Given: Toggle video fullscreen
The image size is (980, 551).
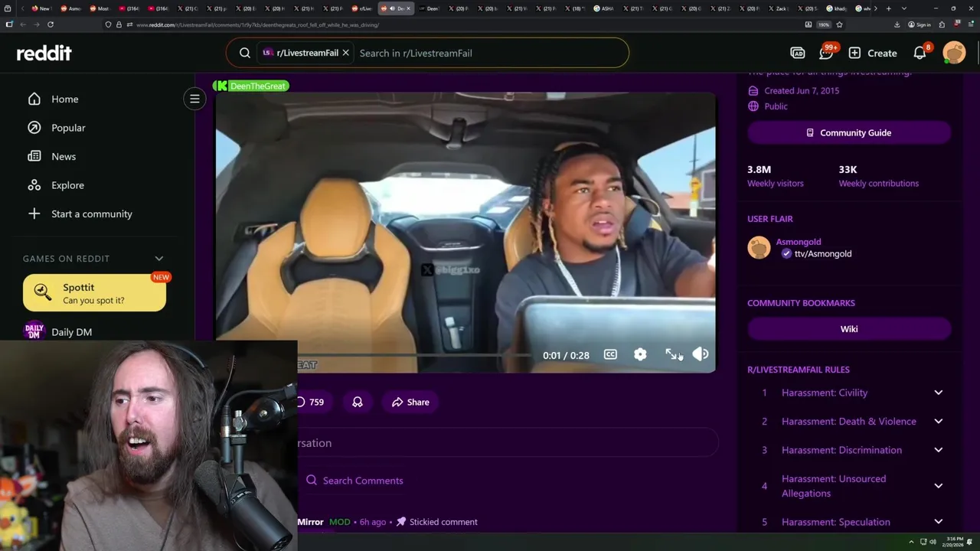Looking at the screenshot, I should [671, 354].
